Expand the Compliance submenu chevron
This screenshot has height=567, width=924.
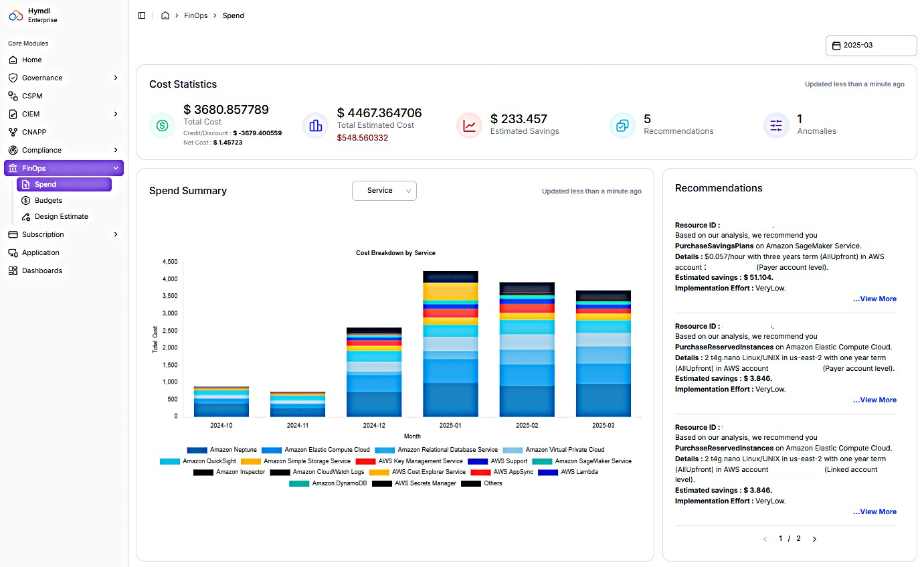pyautogui.click(x=116, y=150)
